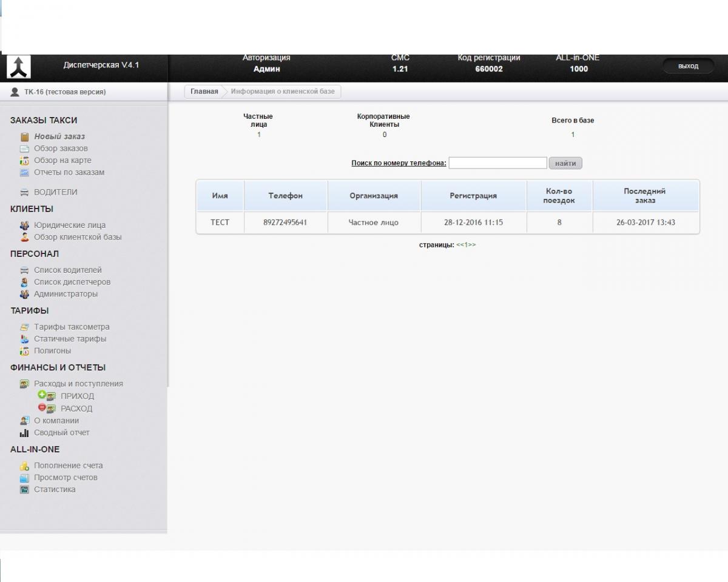This screenshot has width=728, height=582.
Task: Click the выход logout button
Action: (x=688, y=66)
